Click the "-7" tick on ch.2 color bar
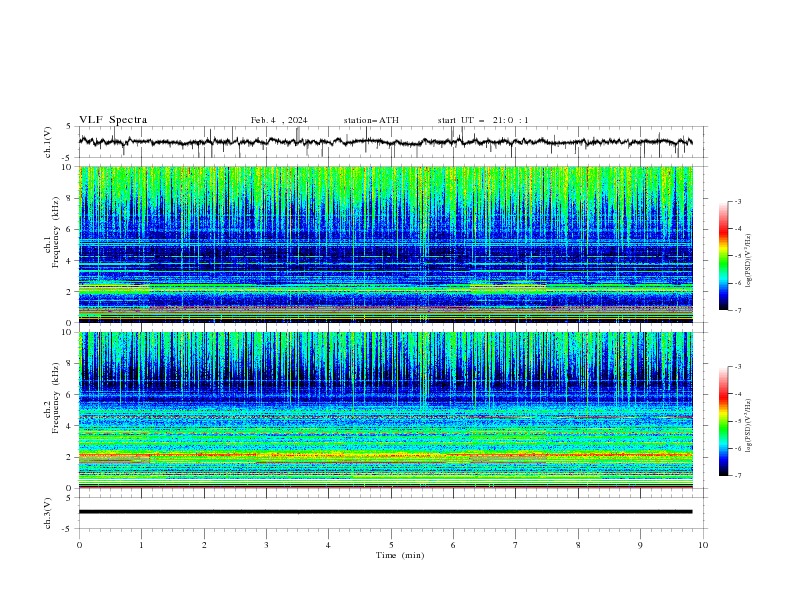The width and height of the screenshot is (792, 612). [x=737, y=475]
